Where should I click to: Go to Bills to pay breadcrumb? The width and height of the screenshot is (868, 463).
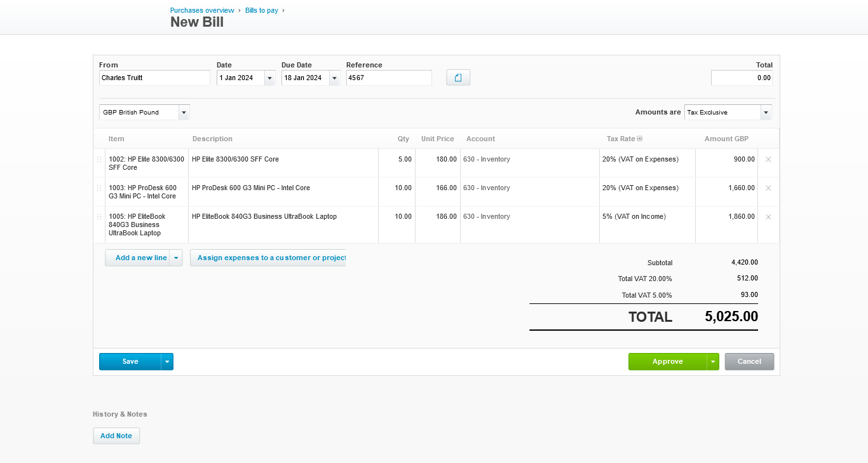[x=262, y=10]
